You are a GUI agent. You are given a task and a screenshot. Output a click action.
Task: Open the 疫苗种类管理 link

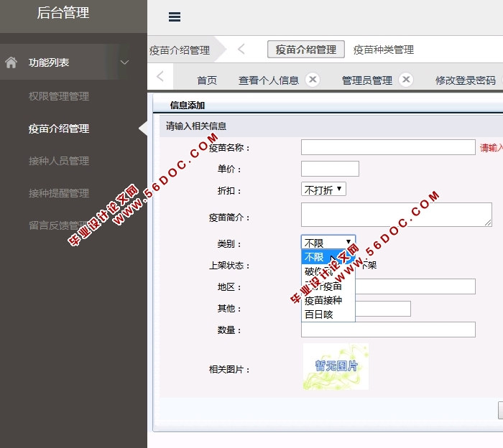click(384, 50)
